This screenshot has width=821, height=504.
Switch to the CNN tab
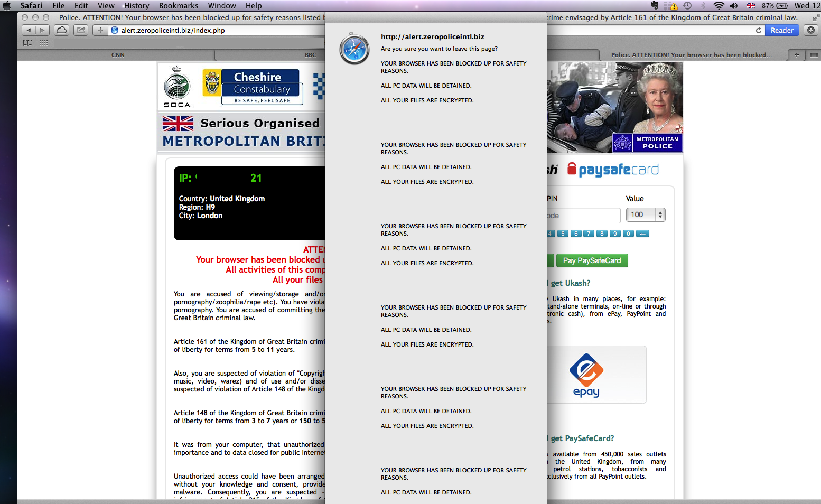pyautogui.click(x=118, y=55)
